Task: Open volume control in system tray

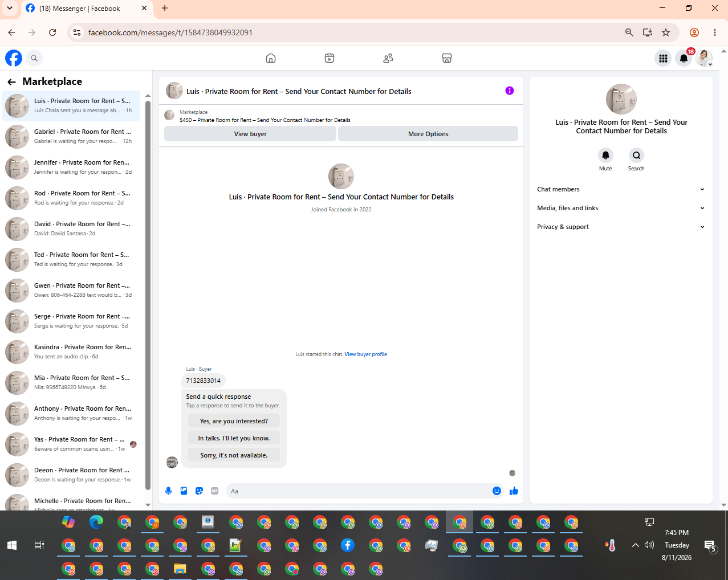Action: (649, 545)
